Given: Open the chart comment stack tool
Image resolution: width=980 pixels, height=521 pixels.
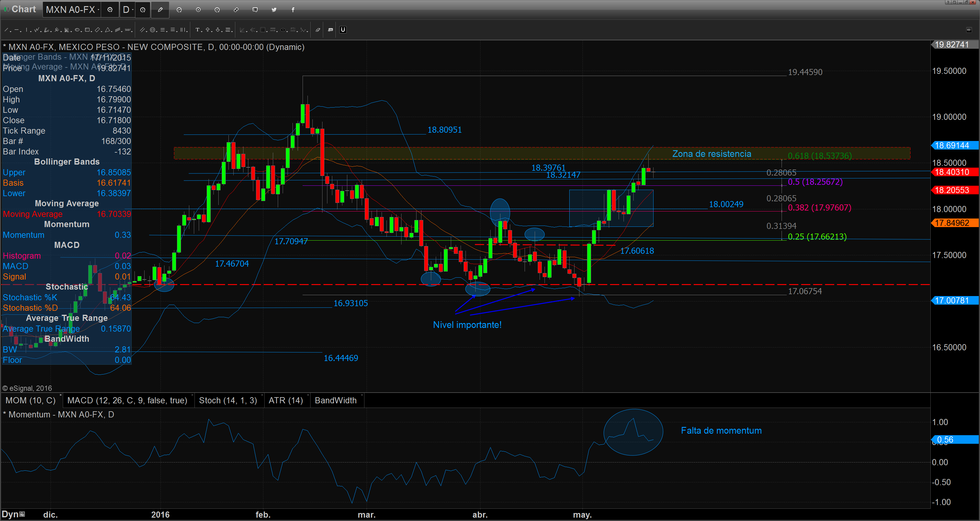Looking at the screenshot, I should pyautogui.click(x=331, y=30).
